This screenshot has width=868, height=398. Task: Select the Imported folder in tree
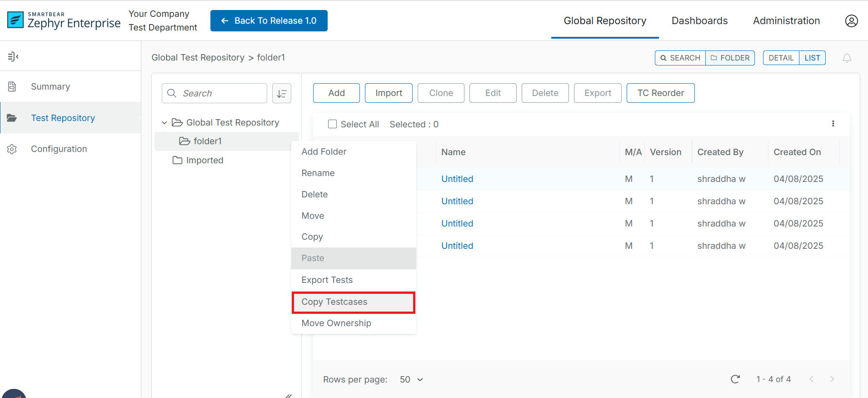pyautogui.click(x=205, y=160)
